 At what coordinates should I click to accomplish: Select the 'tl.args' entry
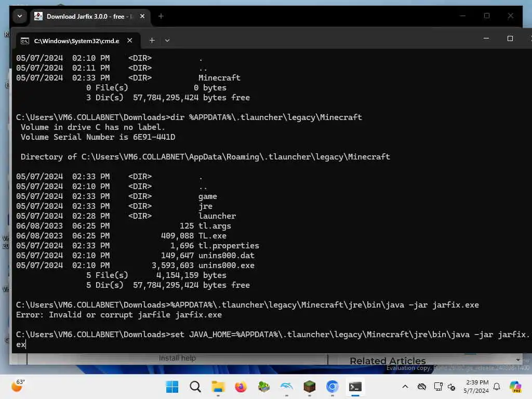[x=215, y=226]
